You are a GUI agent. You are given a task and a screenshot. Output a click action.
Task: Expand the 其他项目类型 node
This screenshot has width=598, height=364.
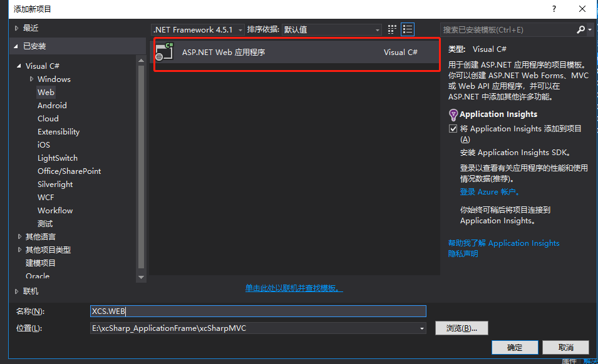pyautogui.click(x=19, y=250)
